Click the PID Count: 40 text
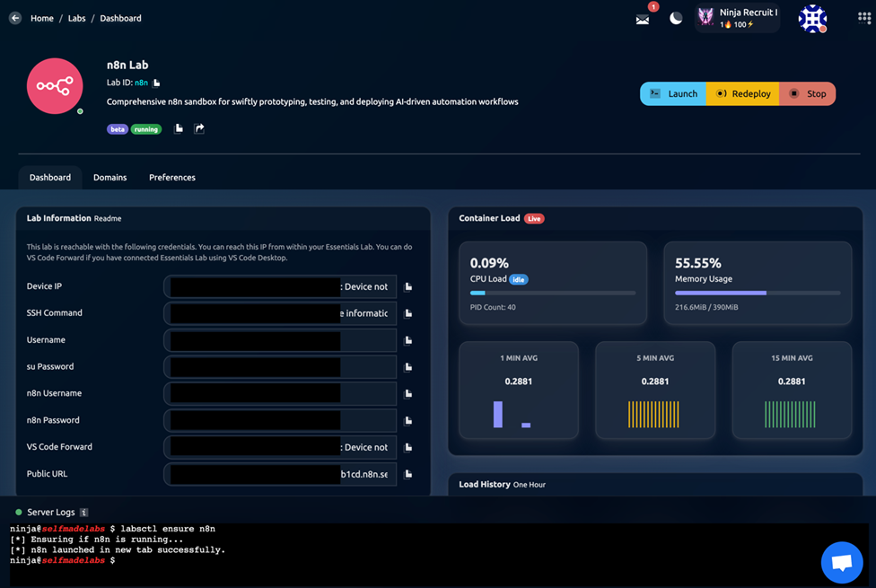The image size is (876, 588). pyautogui.click(x=493, y=307)
